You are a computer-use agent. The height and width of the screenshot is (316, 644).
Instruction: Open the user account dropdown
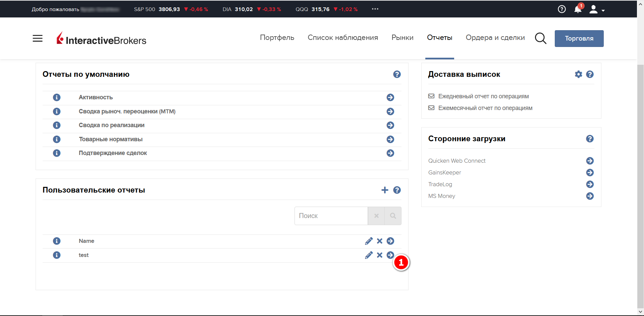click(x=597, y=9)
